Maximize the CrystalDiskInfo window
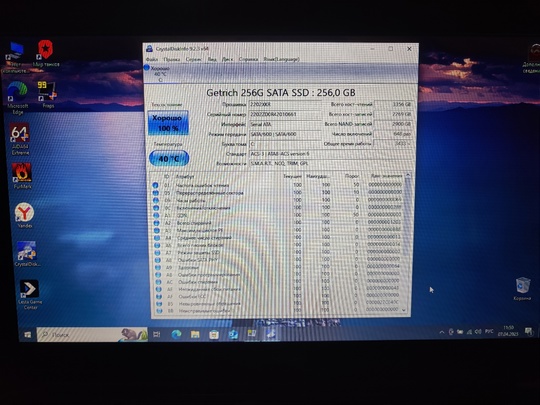 pos(391,49)
